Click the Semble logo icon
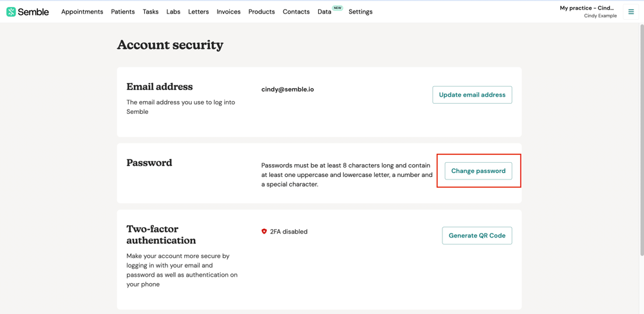 pos(11,12)
